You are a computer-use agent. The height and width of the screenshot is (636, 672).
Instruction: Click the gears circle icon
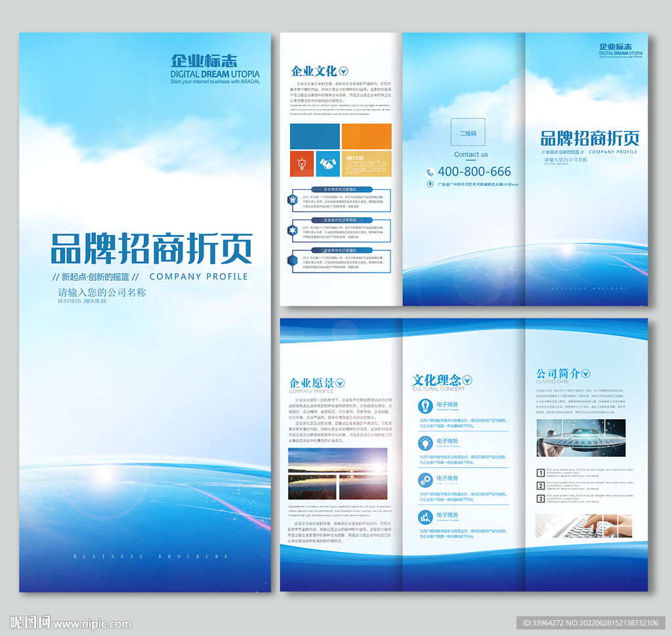click(425, 480)
